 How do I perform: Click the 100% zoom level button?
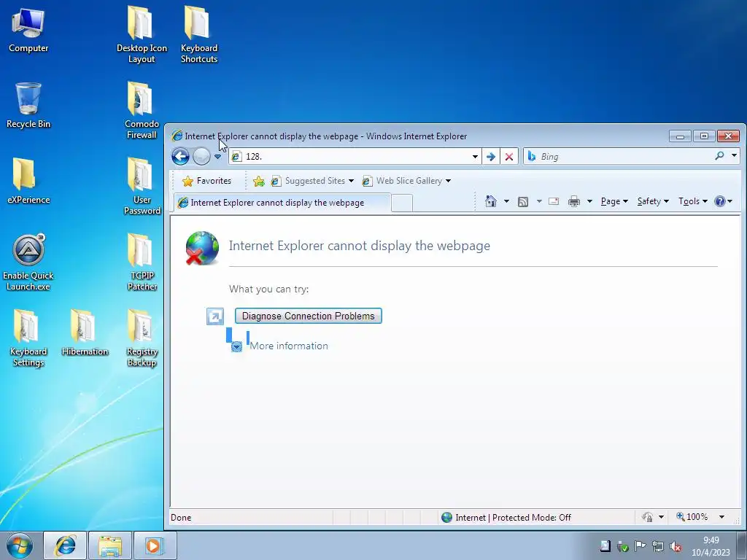692,517
